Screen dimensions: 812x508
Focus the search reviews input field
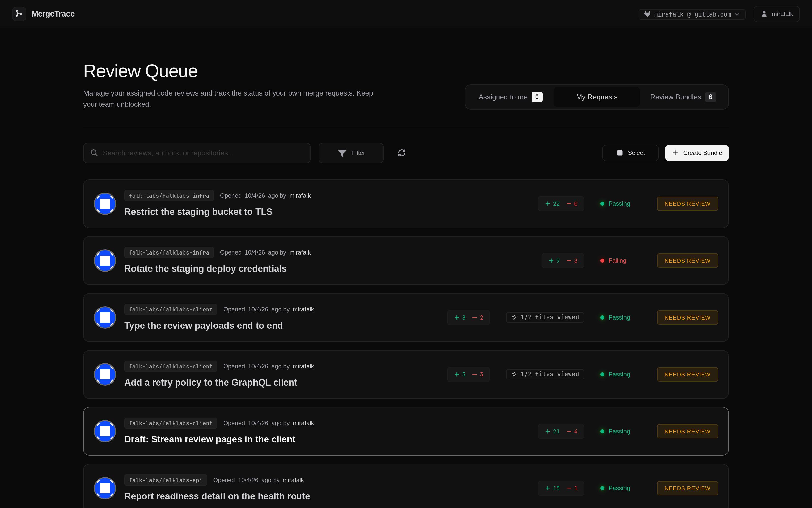[197, 153]
